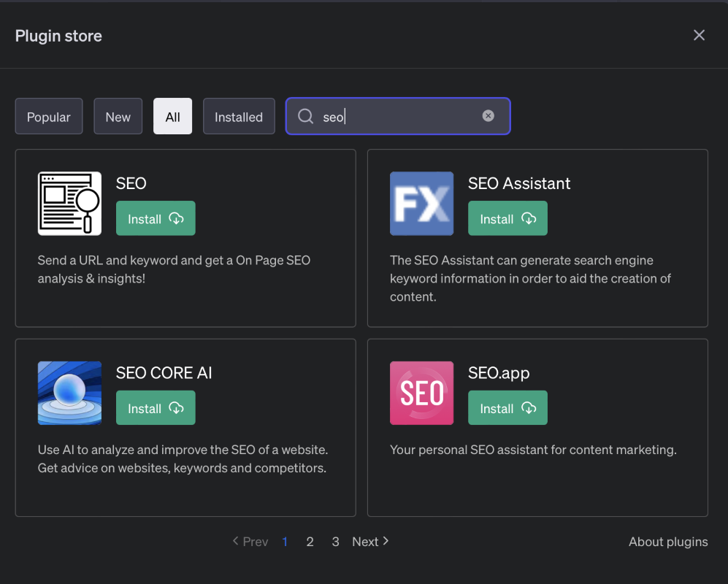728x584 pixels.
Task: Clear the seo search text
Action: point(488,115)
